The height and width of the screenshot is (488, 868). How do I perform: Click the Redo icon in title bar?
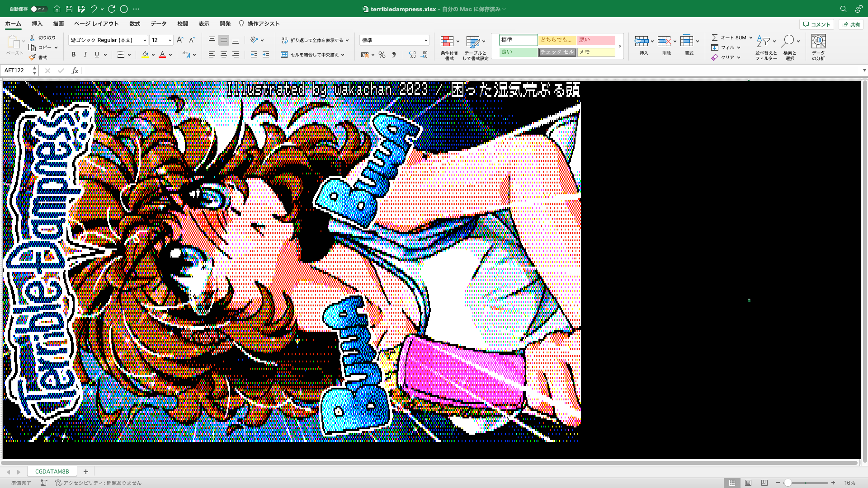pos(112,9)
